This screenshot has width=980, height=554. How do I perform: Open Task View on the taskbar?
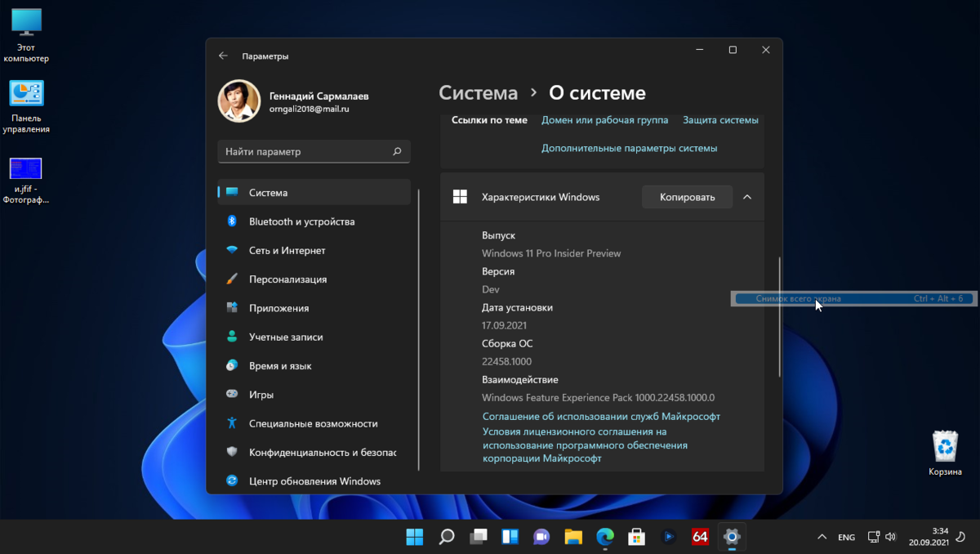[478, 537]
